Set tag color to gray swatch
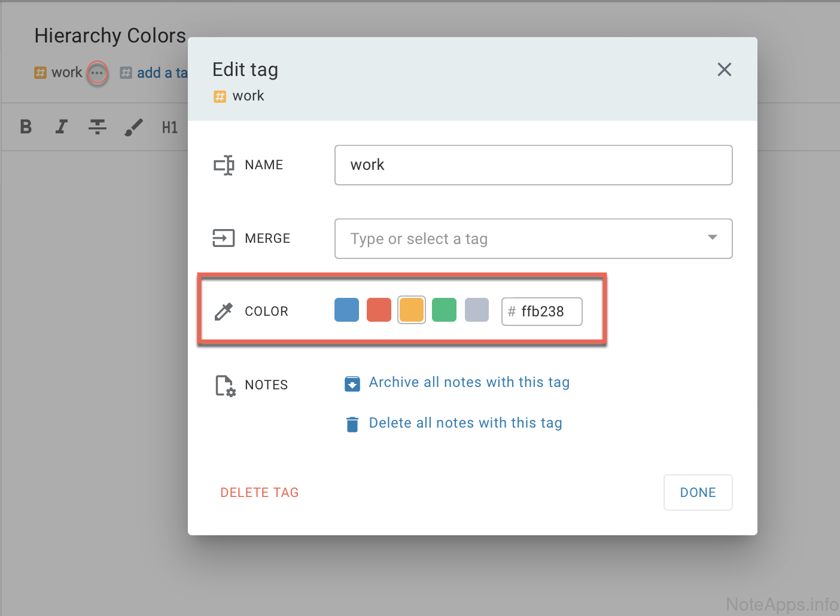Image resolution: width=840 pixels, height=616 pixels. click(477, 310)
